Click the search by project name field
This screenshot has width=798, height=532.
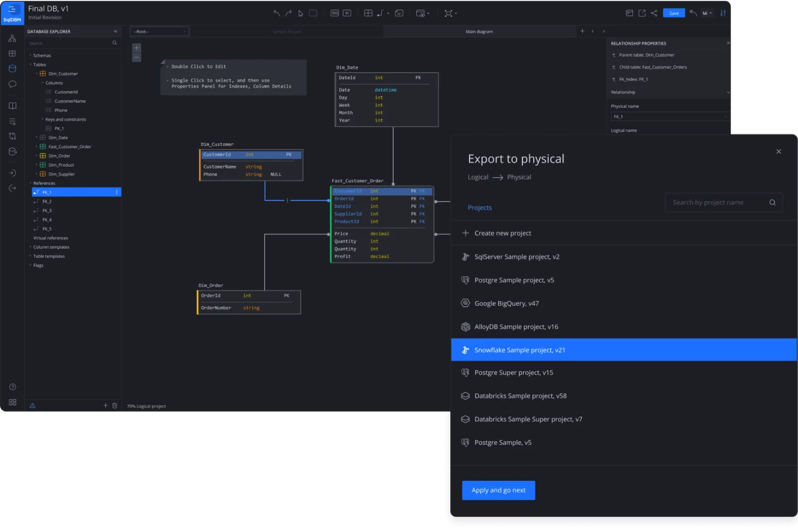coord(724,203)
